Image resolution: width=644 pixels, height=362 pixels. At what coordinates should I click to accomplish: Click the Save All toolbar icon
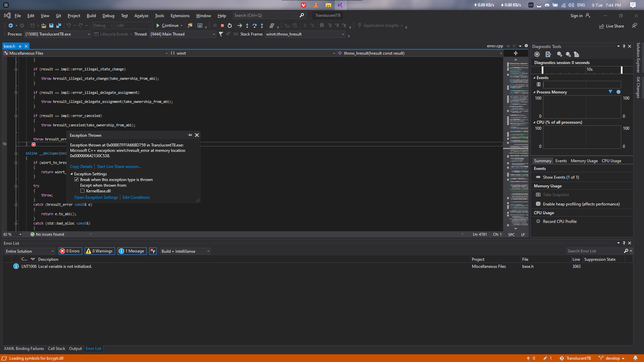pos(59,25)
